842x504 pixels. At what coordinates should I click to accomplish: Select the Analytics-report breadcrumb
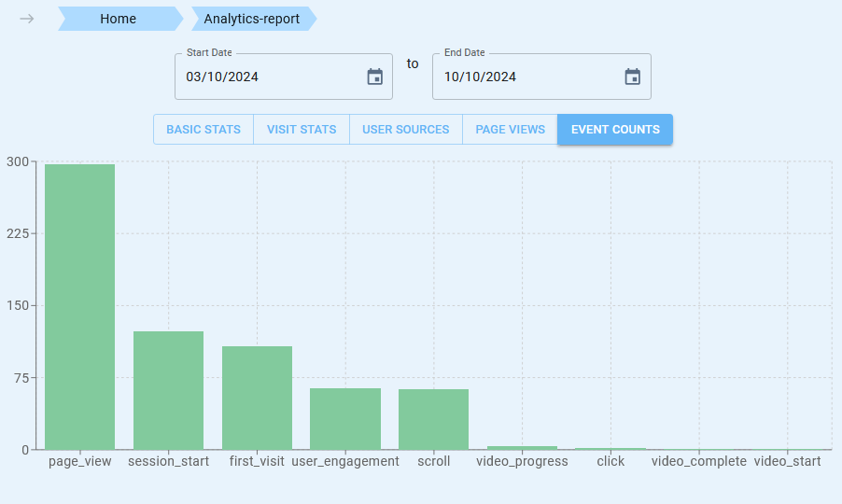coord(252,19)
